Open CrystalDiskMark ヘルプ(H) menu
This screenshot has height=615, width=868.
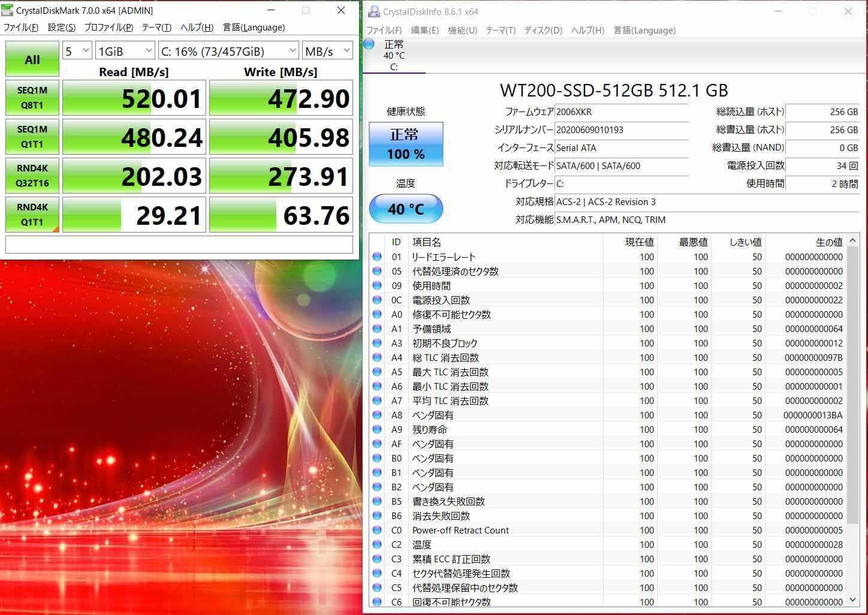(197, 28)
